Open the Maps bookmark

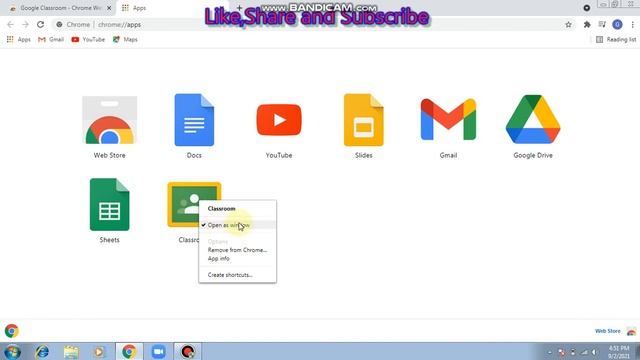tap(125, 40)
